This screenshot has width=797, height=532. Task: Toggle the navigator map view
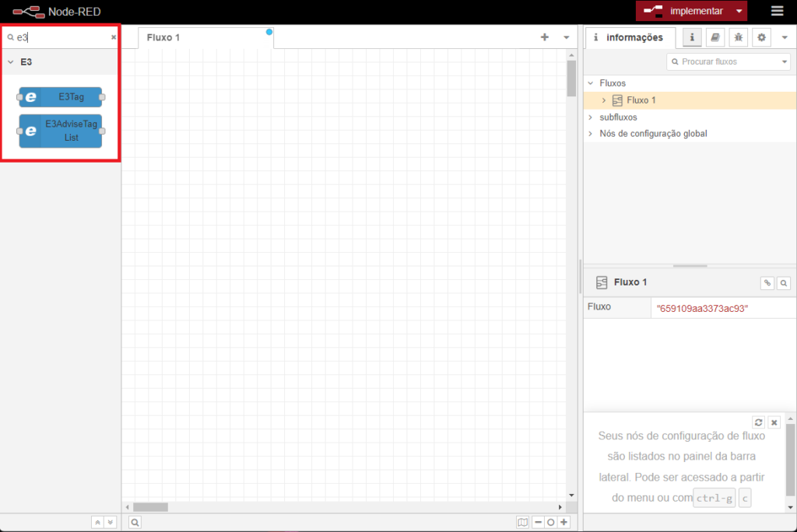click(x=522, y=523)
